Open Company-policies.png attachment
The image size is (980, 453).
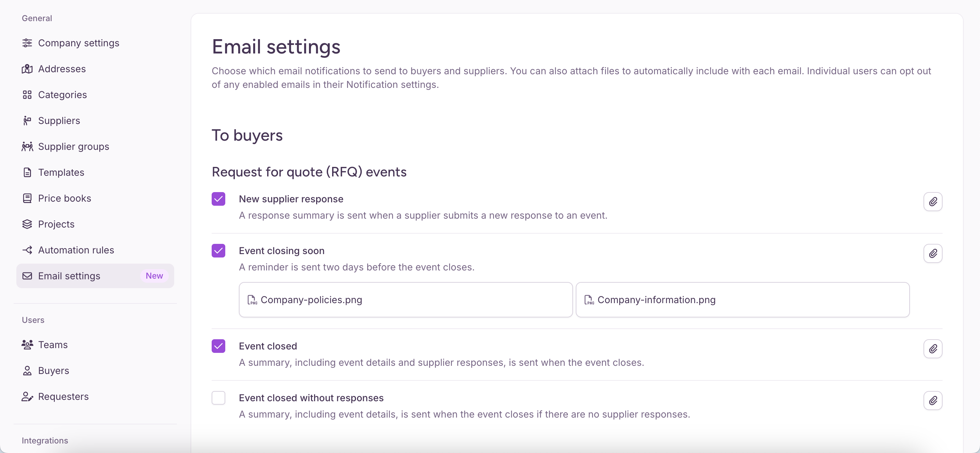point(406,300)
